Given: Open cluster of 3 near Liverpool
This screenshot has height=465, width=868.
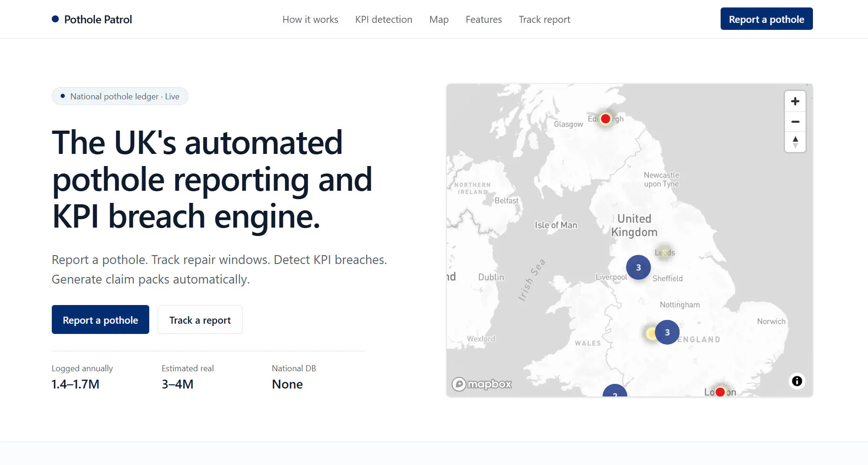Looking at the screenshot, I should 639,267.
